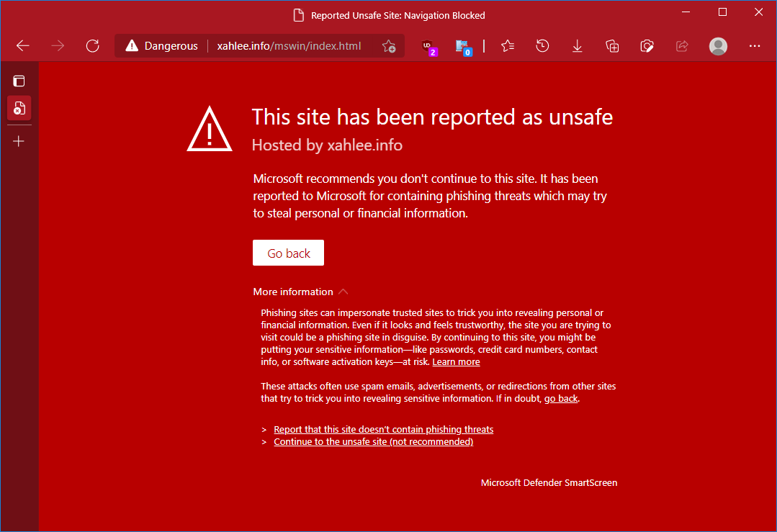Open the extension icon with the 0 badge

[463, 47]
